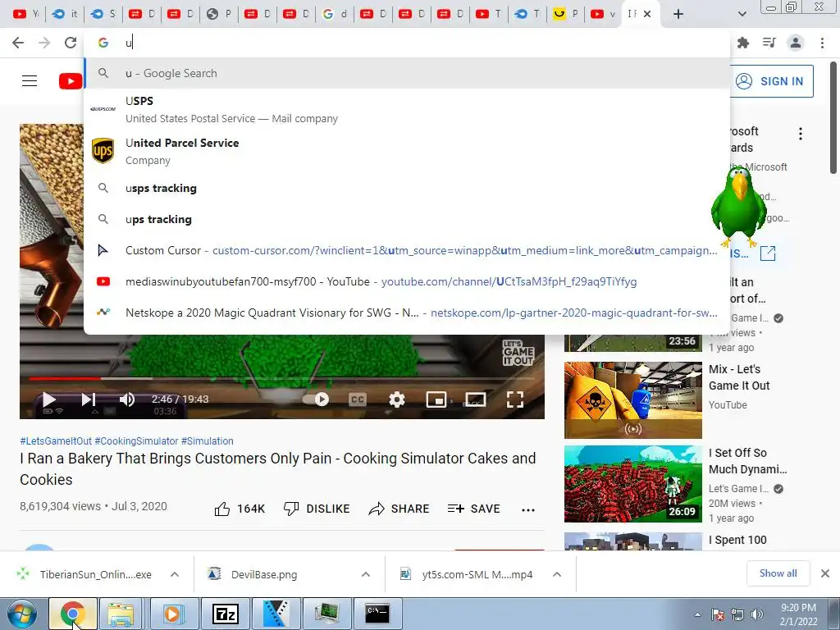Select the United Parcel Service suggestion
840x630 pixels.
point(407,151)
